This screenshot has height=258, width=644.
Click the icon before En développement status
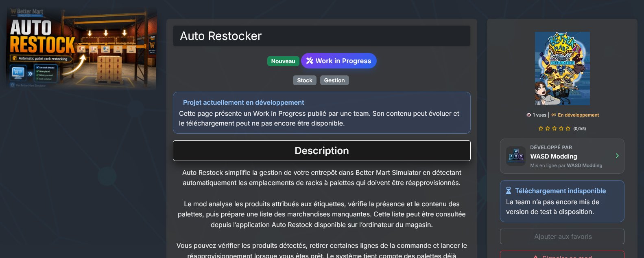[554, 115]
